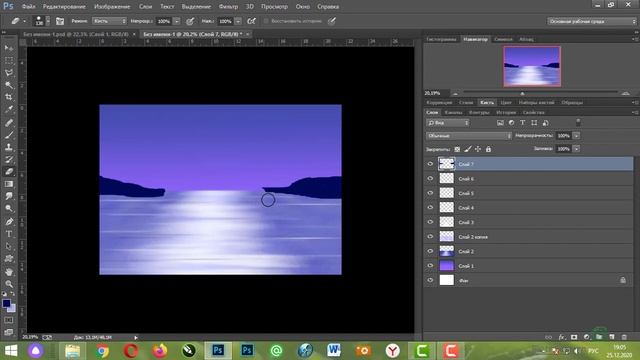
Task: Filter layers by shape layer icon
Action: click(534, 122)
